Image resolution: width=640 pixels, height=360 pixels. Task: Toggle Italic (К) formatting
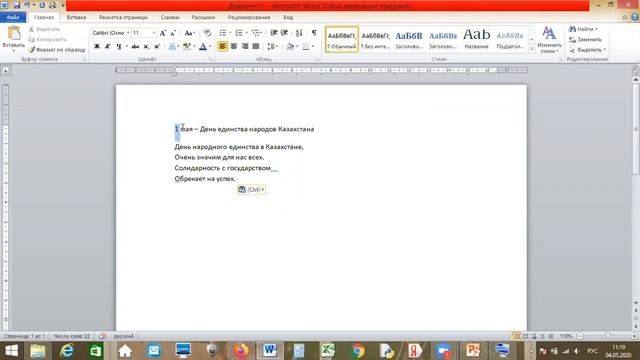[x=107, y=47]
